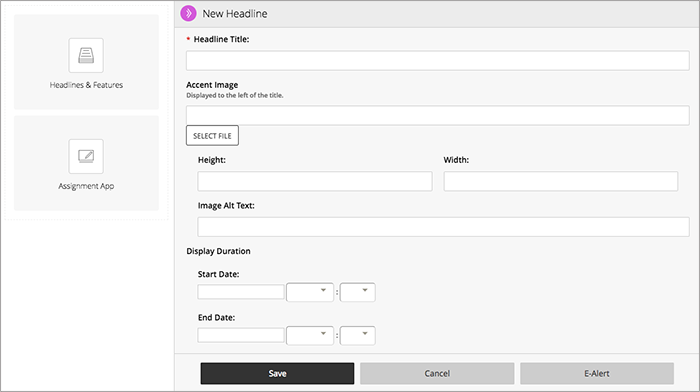The image size is (700, 392).
Task: Click the Headlines & Features label
Action: pyautogui.click(x=86, y=85)
